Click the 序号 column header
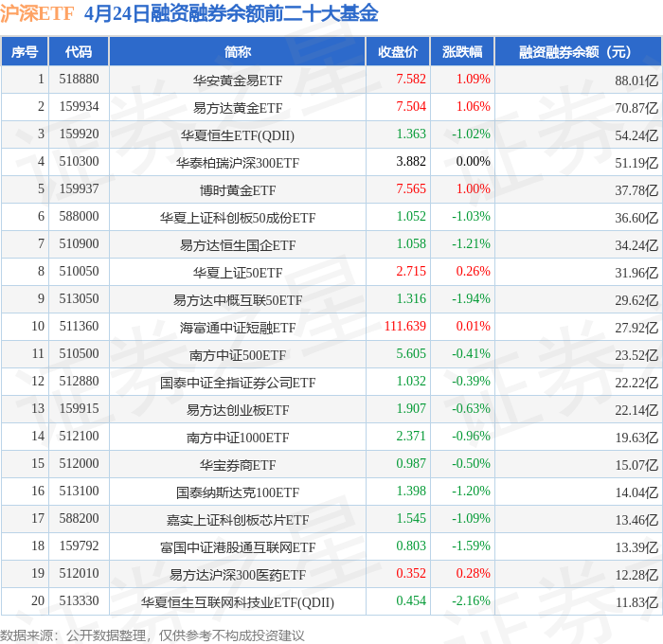This screenshot has height=644, width=663. pos(25,52)
